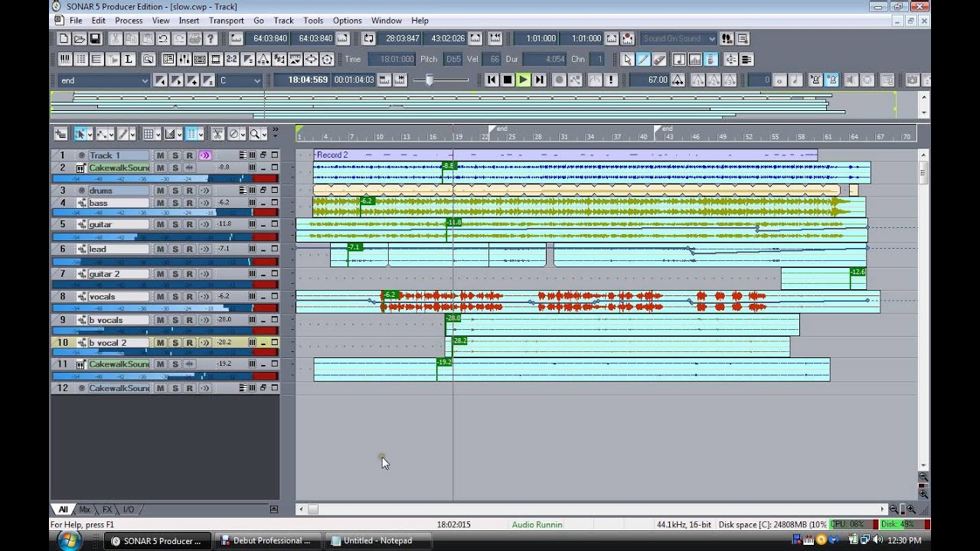Click the Insert Tempo icon beside 67.00
980x551 pixels.
coord(678,80)
